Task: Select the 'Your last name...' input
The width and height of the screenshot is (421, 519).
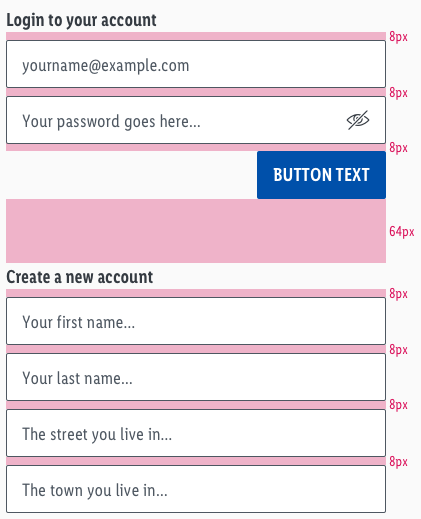Action: click(x=196, y=377)
